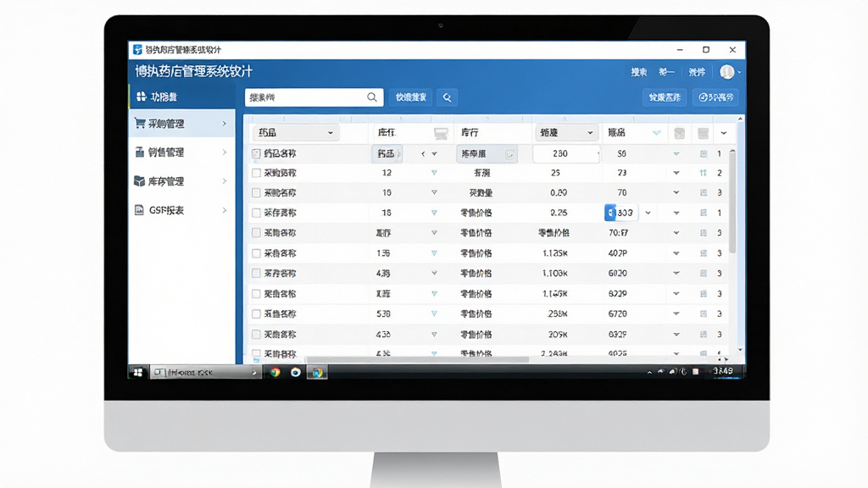
Task: Click the icon beside 销售管理
Action: [140, 152]
